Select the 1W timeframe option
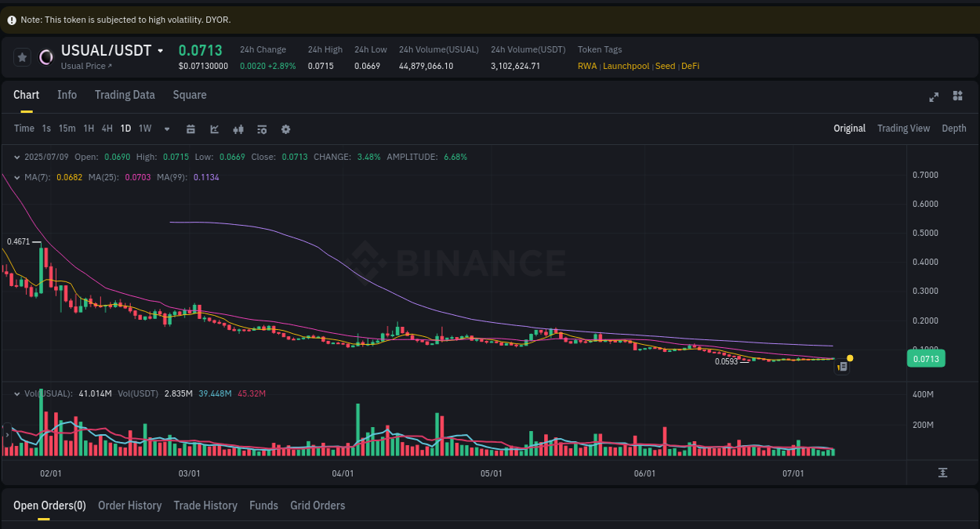This screenshot has width=980, height=529. coord(144,129)
